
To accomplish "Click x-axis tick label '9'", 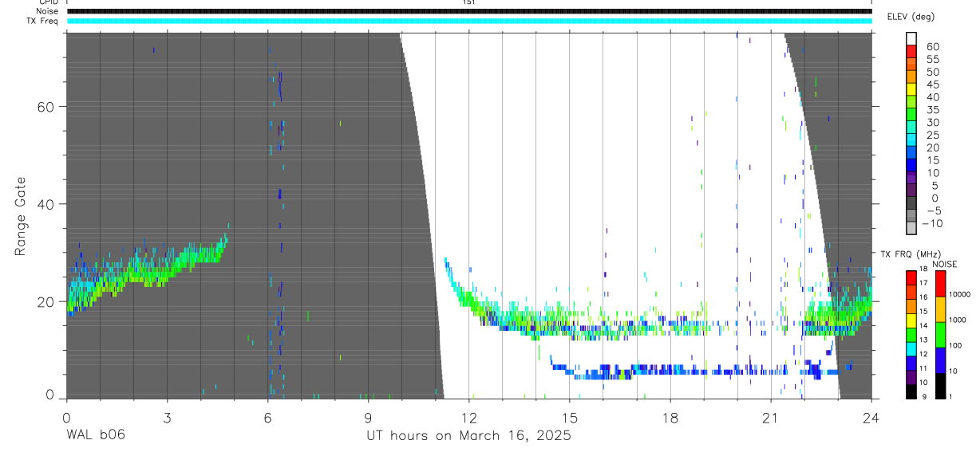I will point(368,417).
